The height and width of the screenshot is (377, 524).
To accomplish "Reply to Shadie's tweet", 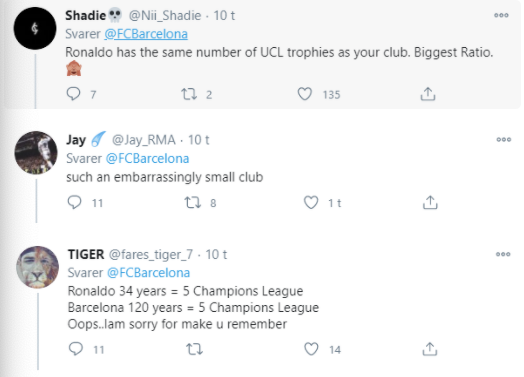I will pyautogui.click(x=73, y=94).
